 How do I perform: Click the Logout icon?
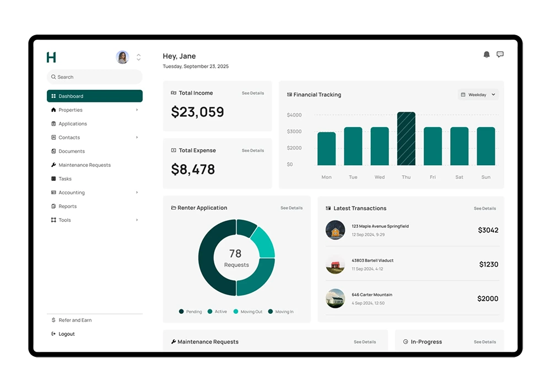53,334
